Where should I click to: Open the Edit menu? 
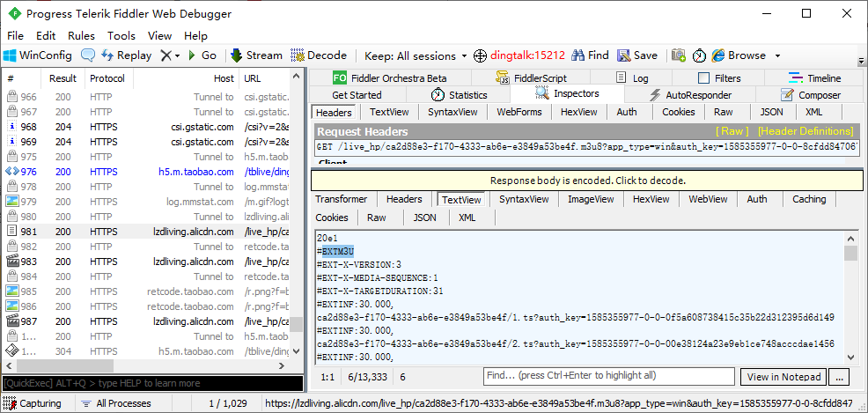pyautogui.click(x=46, y=36)
